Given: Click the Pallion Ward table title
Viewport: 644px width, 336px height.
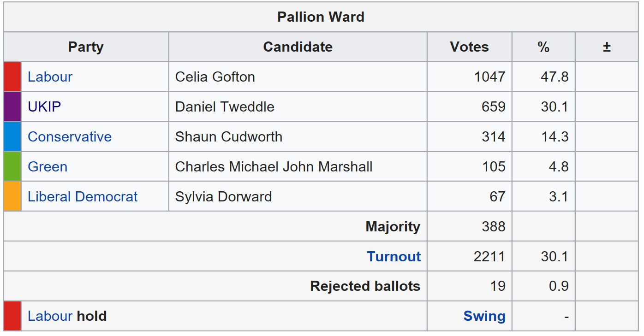Looking at the screenshot, I should coord(321,17).
